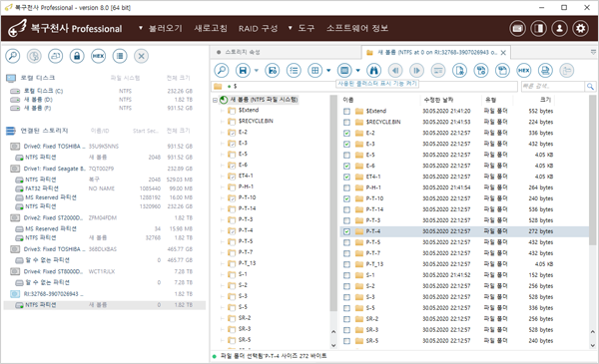Check the $RECYCLE.BIN checkbox in file list
This screenshot has width=599, height=364.
tap(346, 122)
